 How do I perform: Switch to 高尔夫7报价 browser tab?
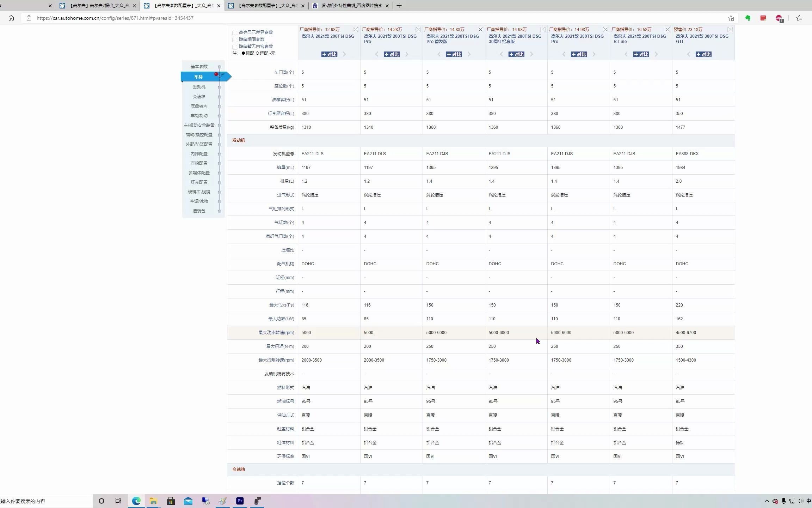coord(98,6)
